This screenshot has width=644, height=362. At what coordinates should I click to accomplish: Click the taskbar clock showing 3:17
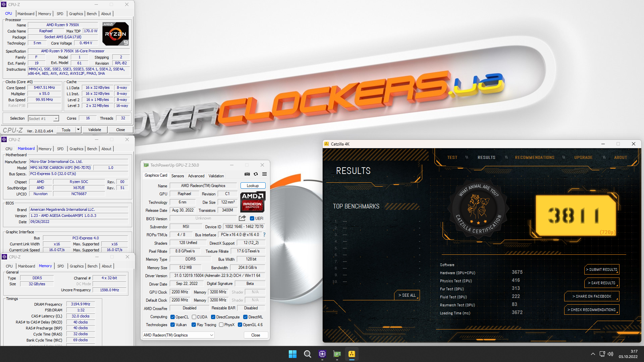(628, 354)
